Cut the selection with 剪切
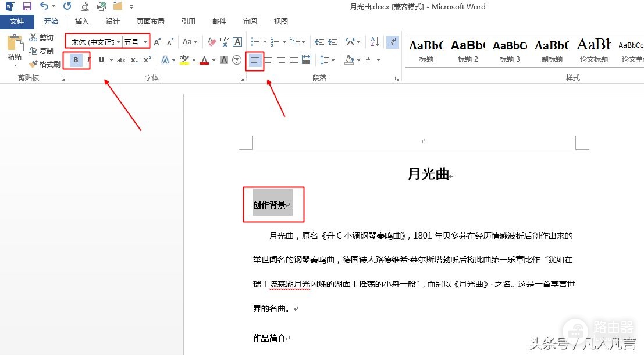This screenshot has width=644, height=355. click(41, 37)
